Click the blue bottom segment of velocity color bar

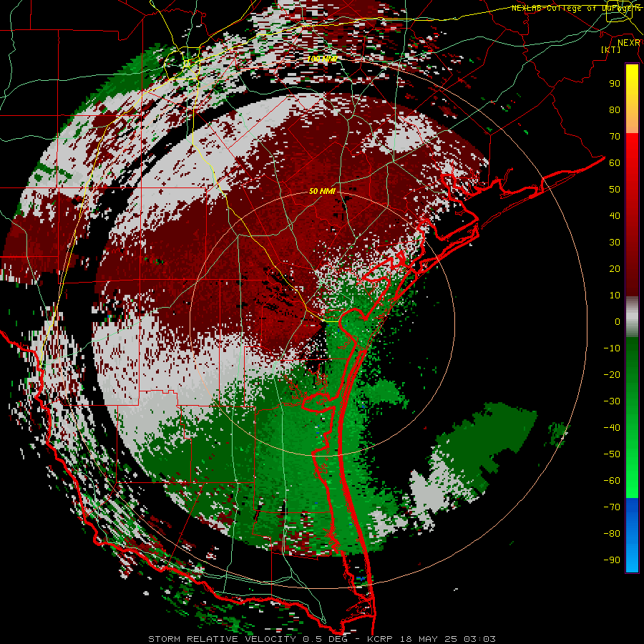tap(632, 535)
